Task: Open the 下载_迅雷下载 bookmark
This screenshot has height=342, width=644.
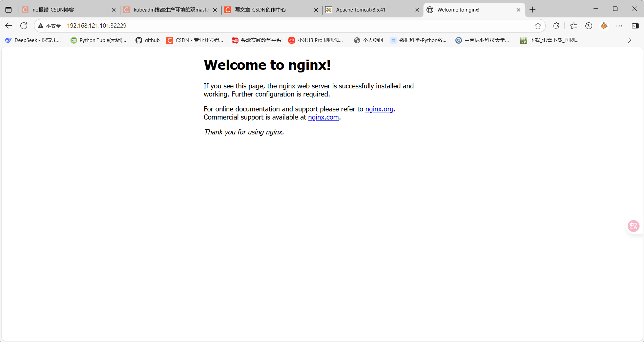Action: [549, 40]
